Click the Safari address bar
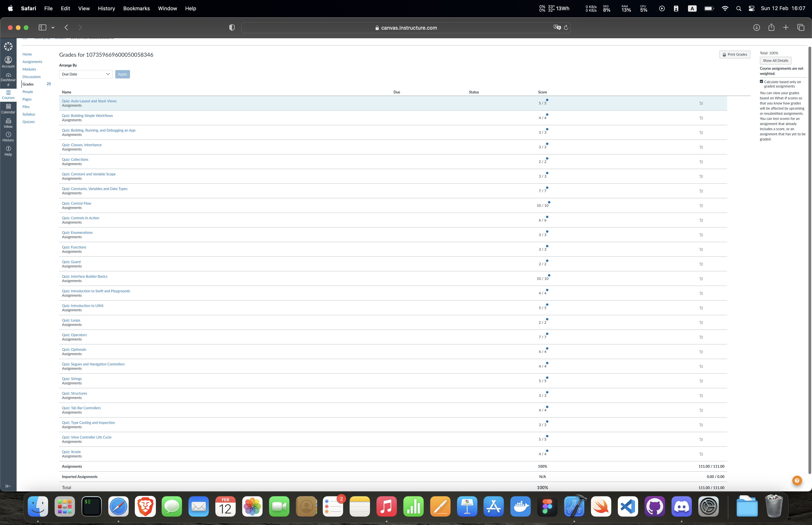The image size is (812, 525). pos(405,28)
